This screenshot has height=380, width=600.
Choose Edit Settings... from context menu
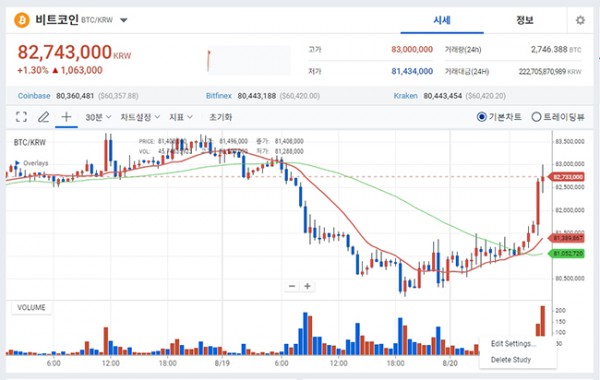pyautogui.click(x=513, y=344)
